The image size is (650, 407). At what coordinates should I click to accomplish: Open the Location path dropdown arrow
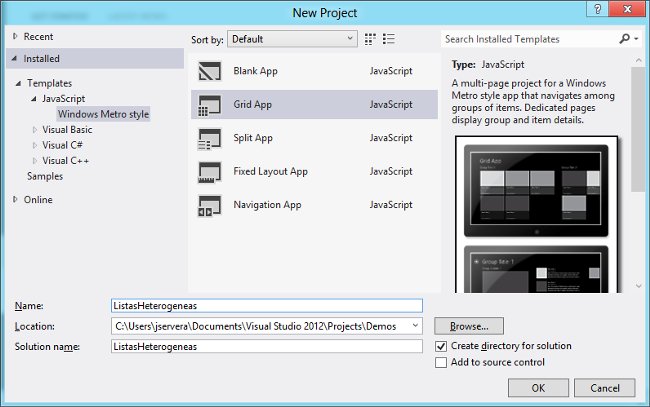(x=415, y=326)
